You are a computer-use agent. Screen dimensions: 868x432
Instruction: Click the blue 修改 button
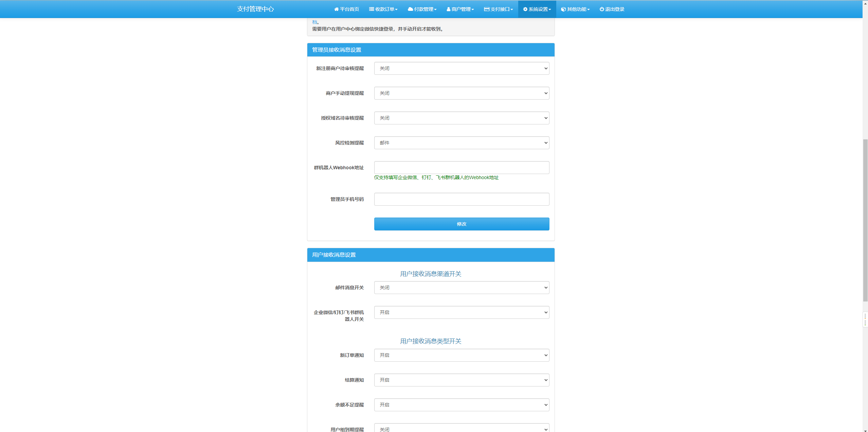(x=461, y=224)
